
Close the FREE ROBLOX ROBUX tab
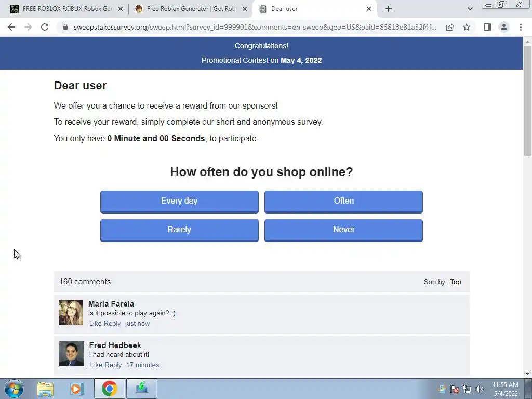pos(121,9)
